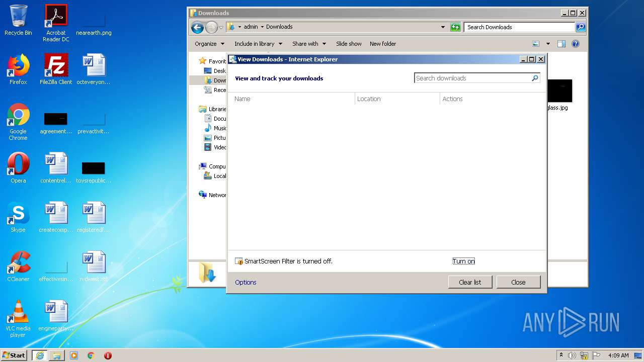Select the redwest.rtf document
The image size is (644, 362).
[x=94, y=266]
